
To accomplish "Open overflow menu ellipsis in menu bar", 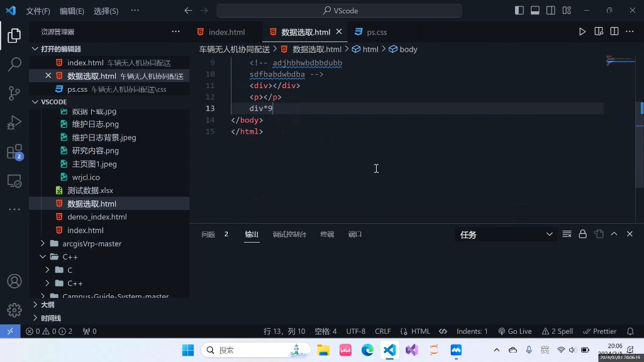I will click(135, 11).
